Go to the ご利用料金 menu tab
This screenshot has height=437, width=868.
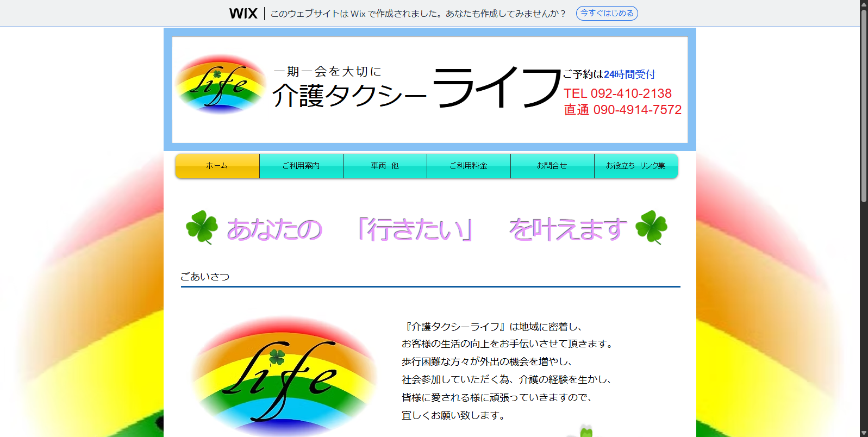click(469, 166)
